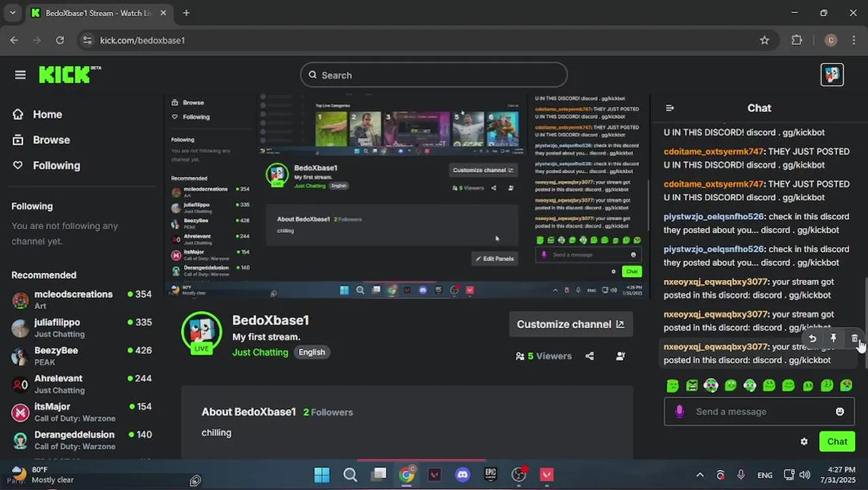Go to Home in the Kick sidebar
868x490 pixels.
[x=37, y=114]
